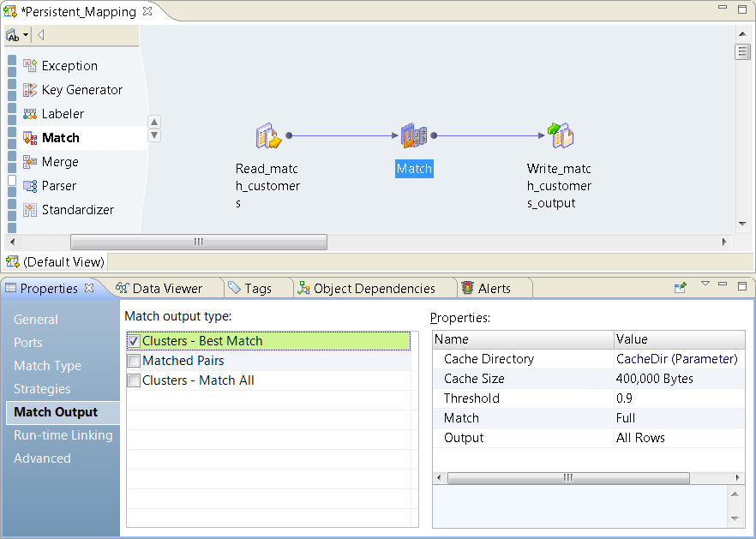Click the Parser palette icon
This screenshot has height=539, width=756.
(30, 186)
